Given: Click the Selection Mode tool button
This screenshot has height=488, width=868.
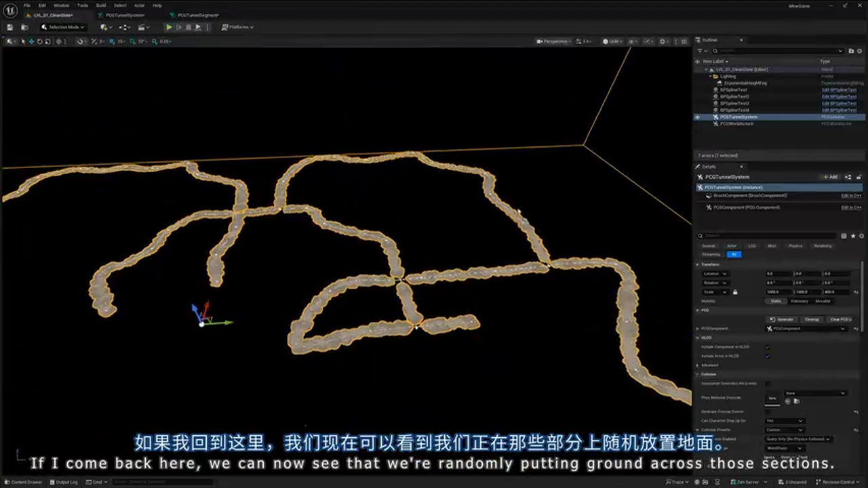Looking at the screenshot, I should (x=62, y=27).
